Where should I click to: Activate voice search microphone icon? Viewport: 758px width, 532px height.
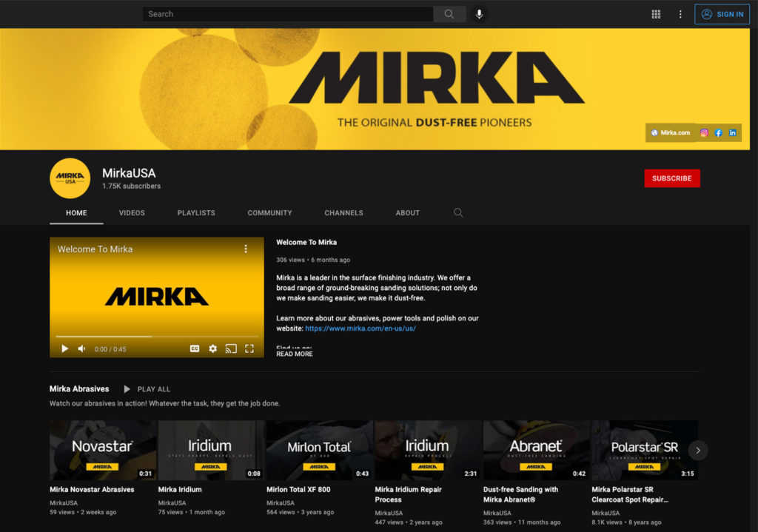point(479,14)
